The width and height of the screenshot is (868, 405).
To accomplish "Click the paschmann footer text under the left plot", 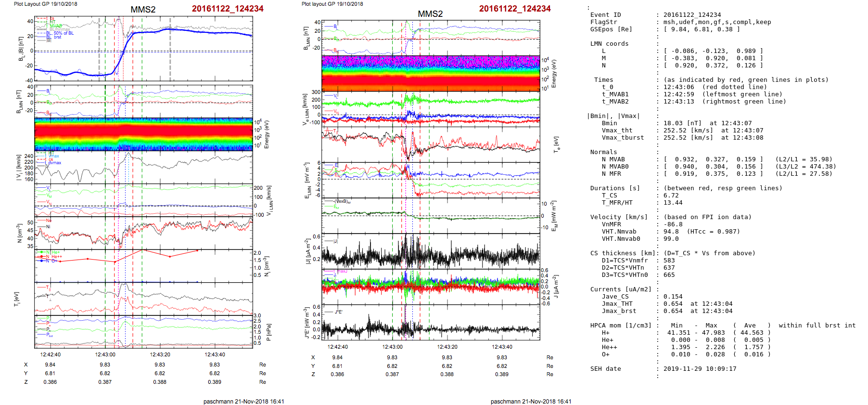I will click(x=243, y=401).
